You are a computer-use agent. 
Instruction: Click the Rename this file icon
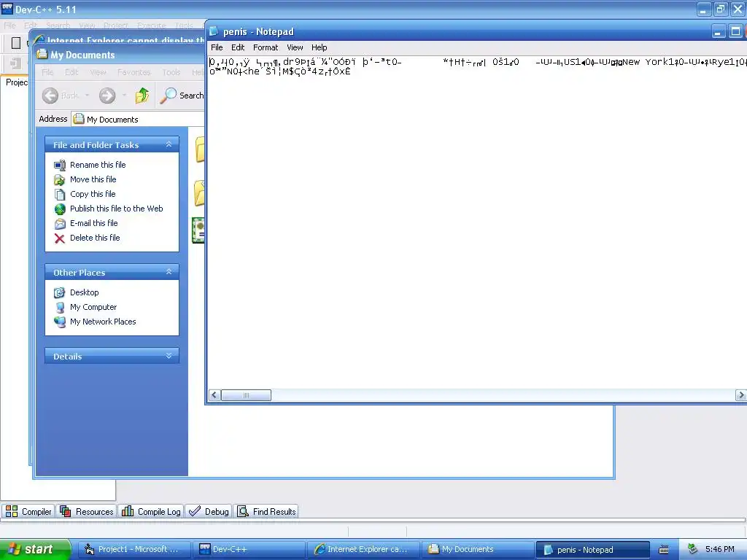tap(60, 166)
